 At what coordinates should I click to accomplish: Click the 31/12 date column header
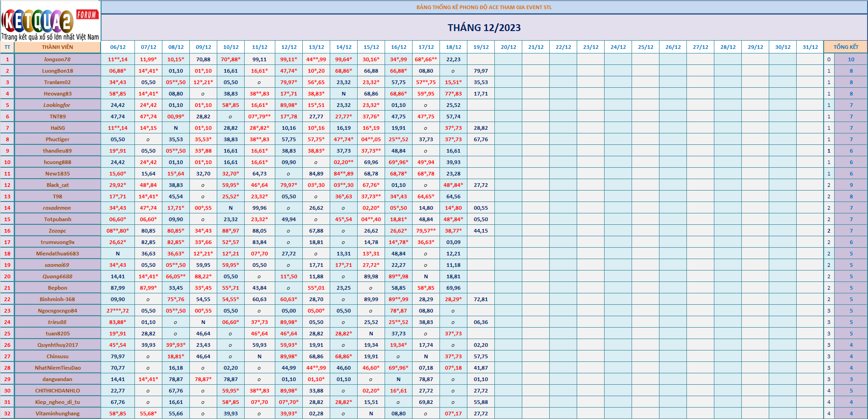[x=810, y=47]
